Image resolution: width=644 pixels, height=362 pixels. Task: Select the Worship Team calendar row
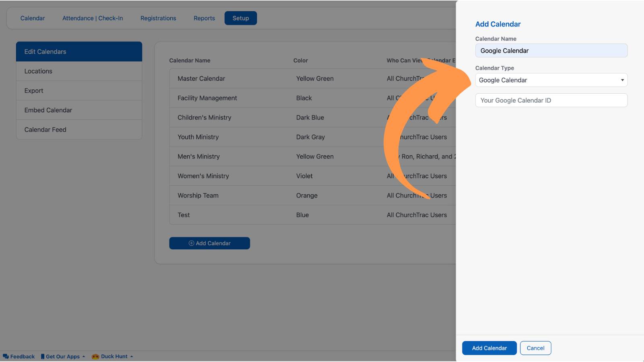pyautogui.click(x=313, y=195)
